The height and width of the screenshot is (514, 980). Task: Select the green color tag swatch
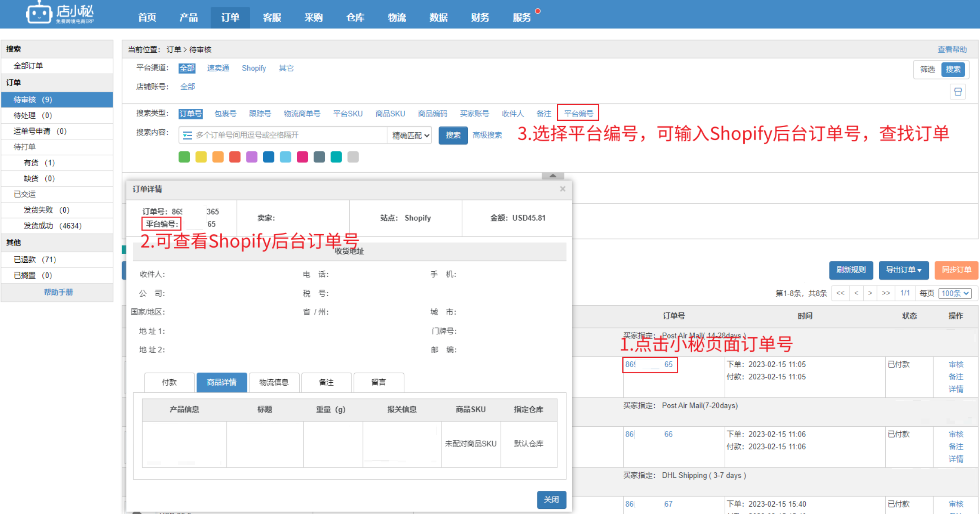point(184,157)
